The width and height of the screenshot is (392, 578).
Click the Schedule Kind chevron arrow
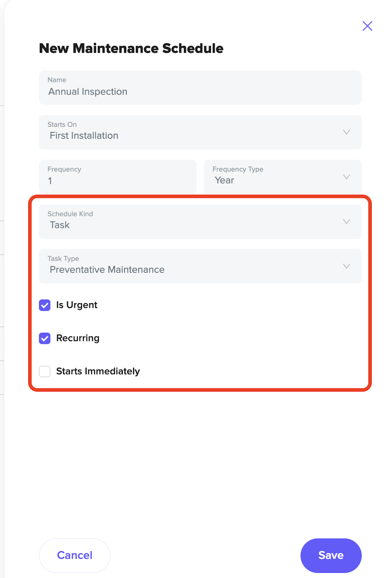346,221
